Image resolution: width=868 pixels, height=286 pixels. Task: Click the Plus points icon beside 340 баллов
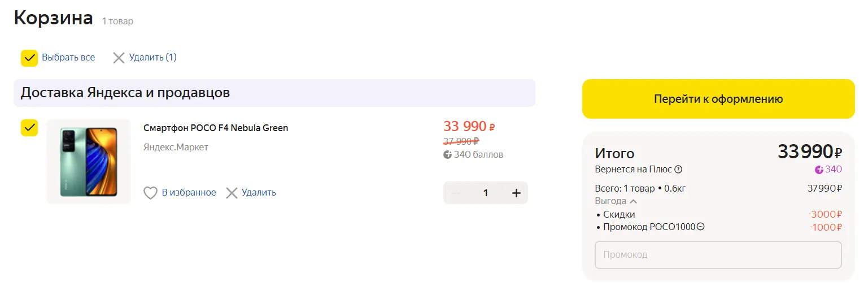pos(448,155)
